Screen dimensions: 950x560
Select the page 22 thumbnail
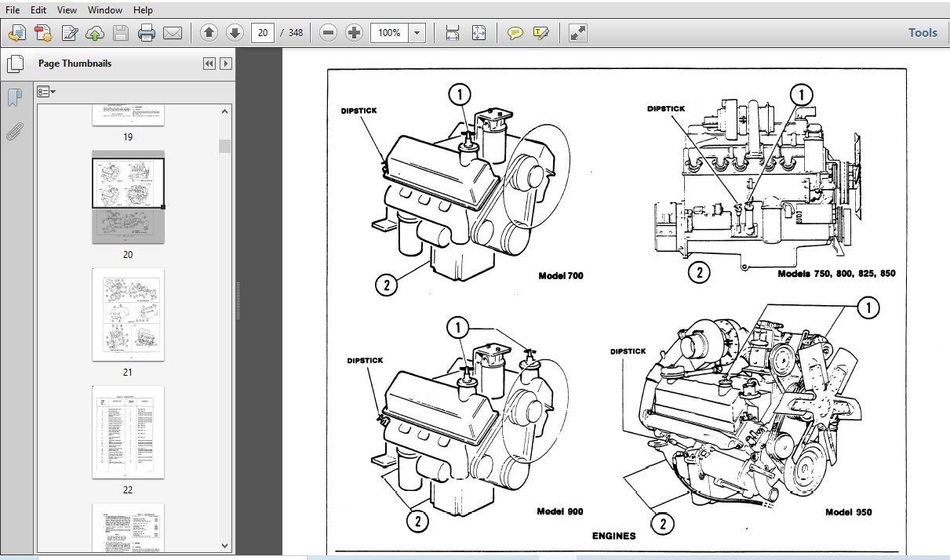coord(129,432)
